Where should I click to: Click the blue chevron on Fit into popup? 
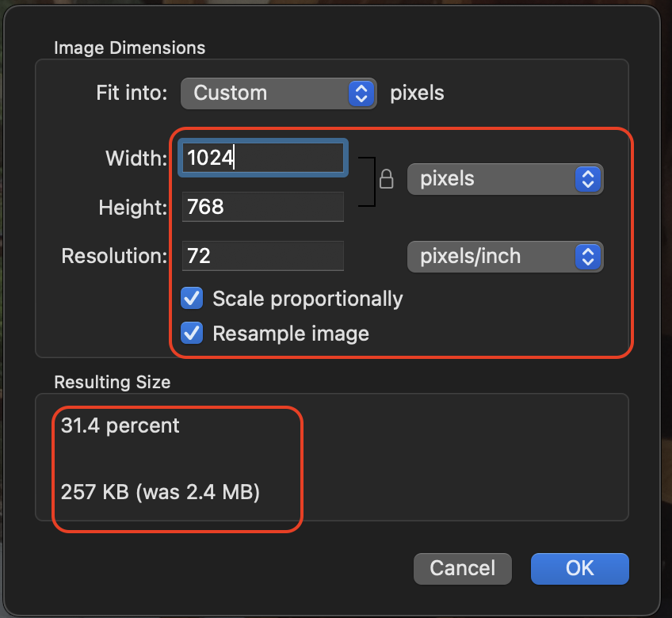click(361, 93)
